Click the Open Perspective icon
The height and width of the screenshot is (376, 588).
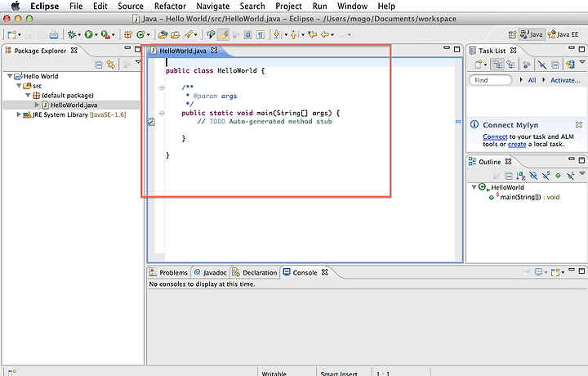pyautogui.click(x=512, y=34)
